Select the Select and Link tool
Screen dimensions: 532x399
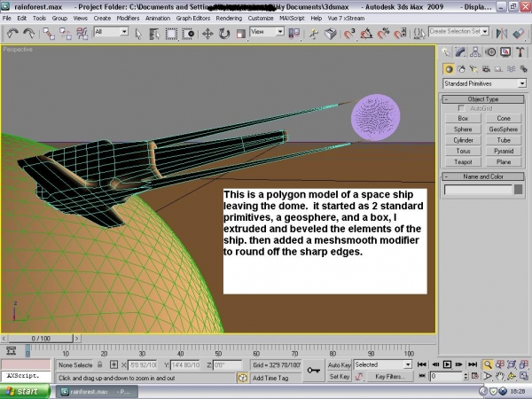49,34
